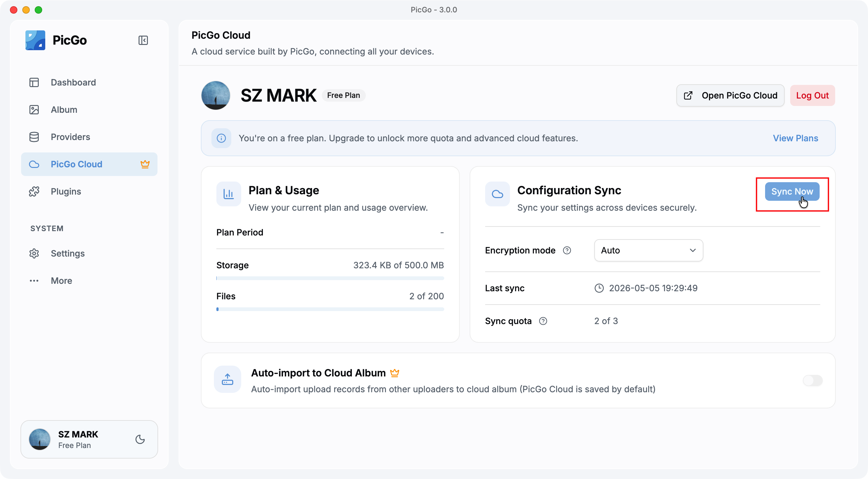
Task: Open the Encryption mode Auto dropdown
Action: coord(648,250)
